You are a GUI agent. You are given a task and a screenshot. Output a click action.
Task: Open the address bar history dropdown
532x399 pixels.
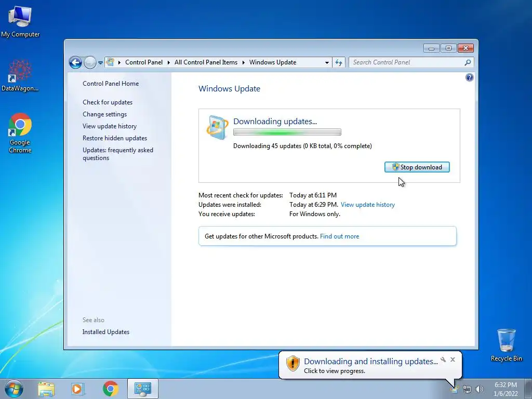pyautogui.click(x=327, y=62)
